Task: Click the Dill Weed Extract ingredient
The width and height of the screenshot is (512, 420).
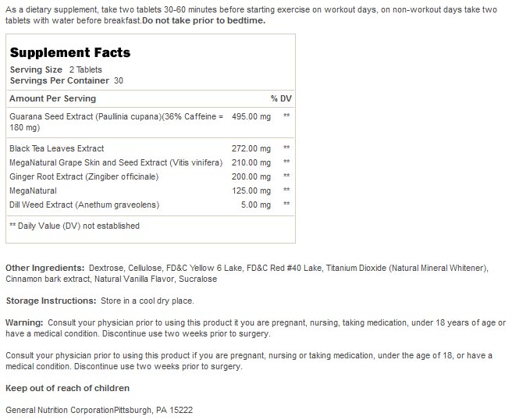Action: pos(84,205)
